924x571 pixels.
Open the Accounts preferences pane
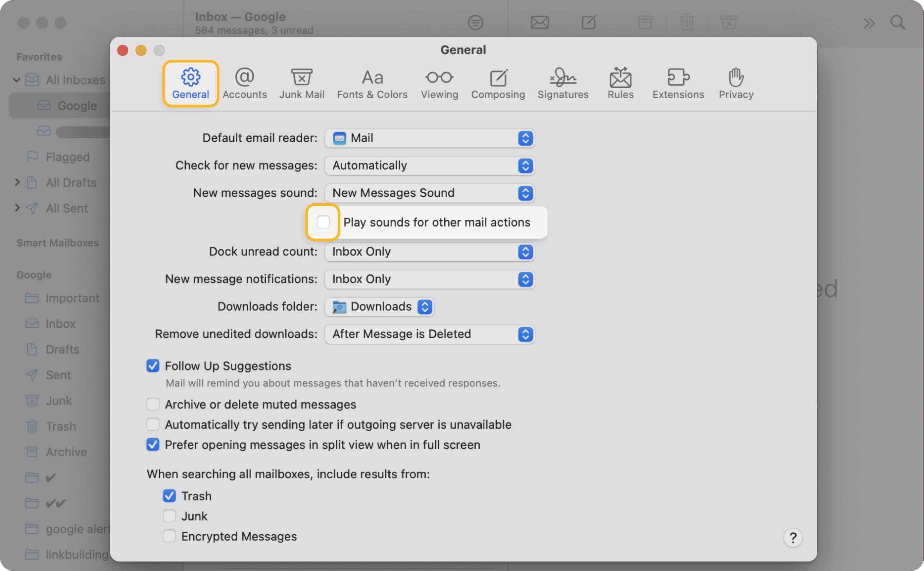pyautogui.click(x=244, y=83)
